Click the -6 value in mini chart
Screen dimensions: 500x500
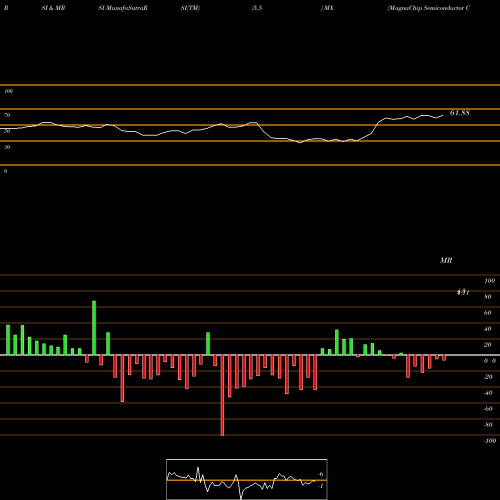point(321,474)
